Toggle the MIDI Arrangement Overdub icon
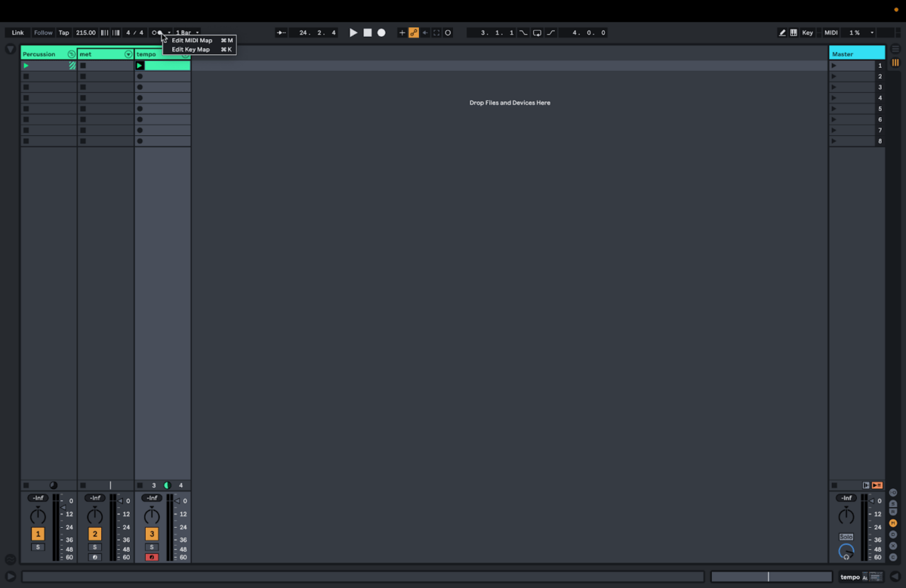Viewport: 906px width, 588px height. pyautogui.click(x=402, y=32)
